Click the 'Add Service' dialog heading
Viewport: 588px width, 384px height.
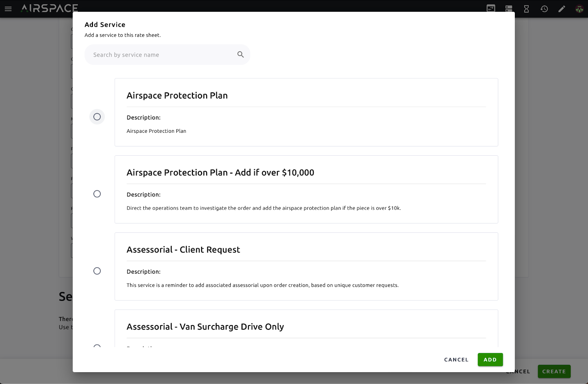[105, 25]
